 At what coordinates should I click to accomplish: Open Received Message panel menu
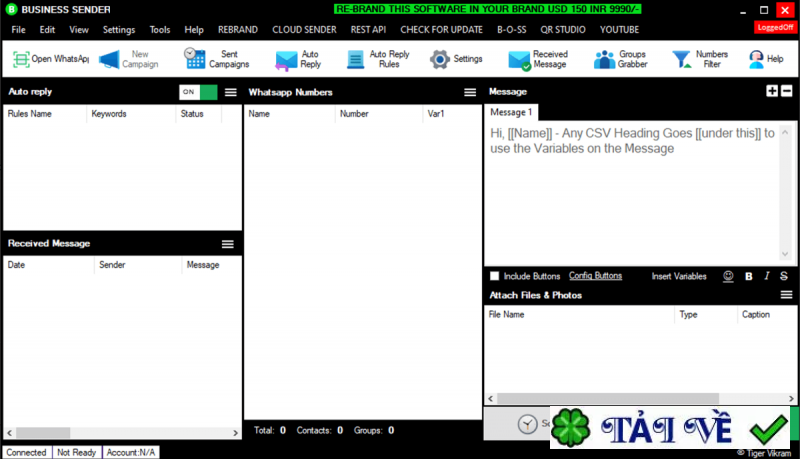[228, 244]
